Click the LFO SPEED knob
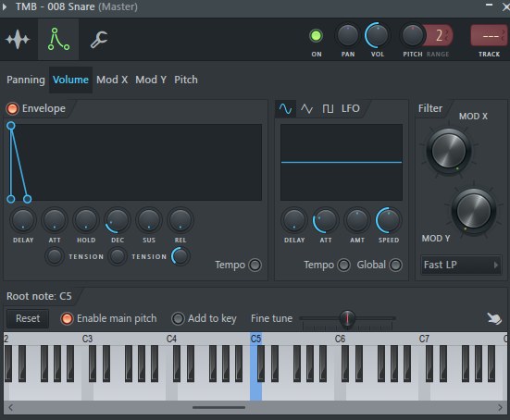 pos(389,220)
